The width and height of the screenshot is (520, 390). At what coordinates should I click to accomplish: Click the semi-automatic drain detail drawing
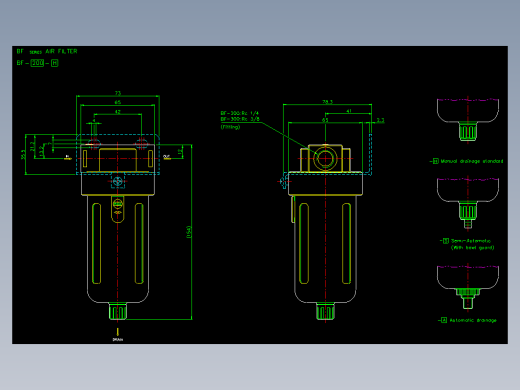click(468, 203)
